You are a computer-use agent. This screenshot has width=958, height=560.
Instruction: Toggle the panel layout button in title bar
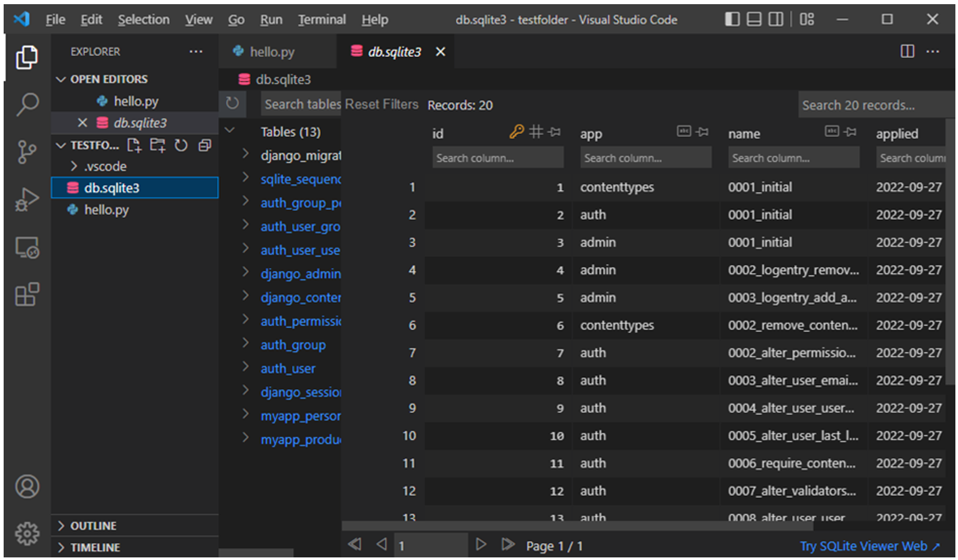[754, 20]
